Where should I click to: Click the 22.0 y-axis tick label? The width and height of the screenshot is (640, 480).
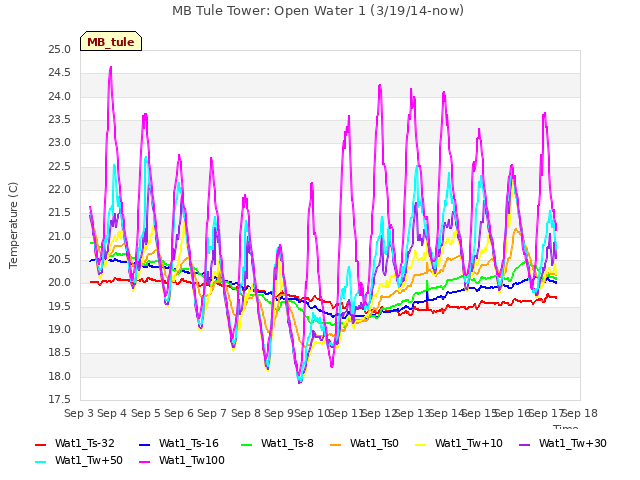pyautogui.click(x=60, y=190)
